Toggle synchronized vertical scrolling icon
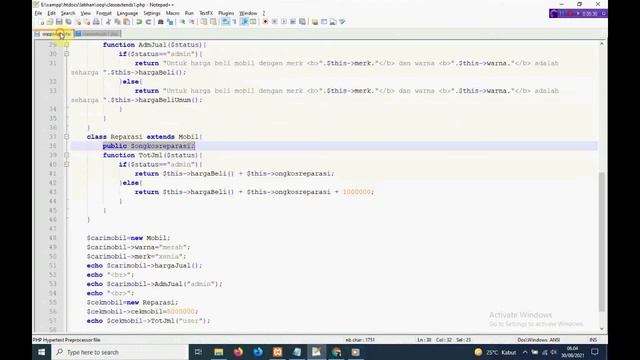Image resolution: width=640 pixels, height=360 pixels. point(204,22)
